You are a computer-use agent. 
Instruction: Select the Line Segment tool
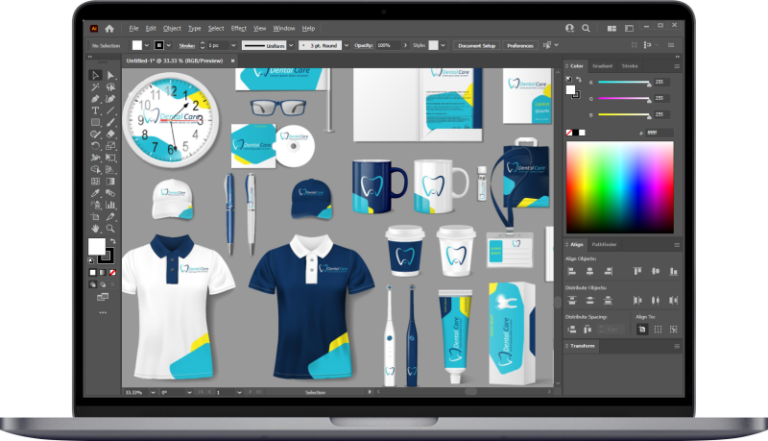pos(111,111)
